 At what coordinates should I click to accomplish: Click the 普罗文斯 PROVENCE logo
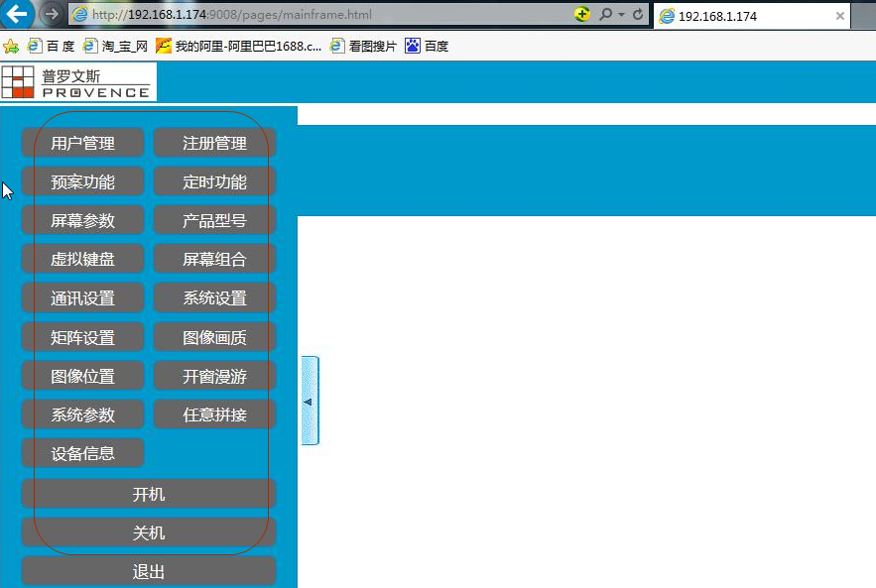78,82
